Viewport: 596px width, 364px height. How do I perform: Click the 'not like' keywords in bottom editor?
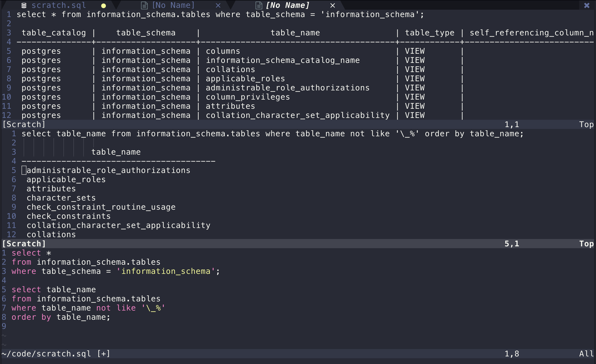pyautogui.click(x=116, y=308)
